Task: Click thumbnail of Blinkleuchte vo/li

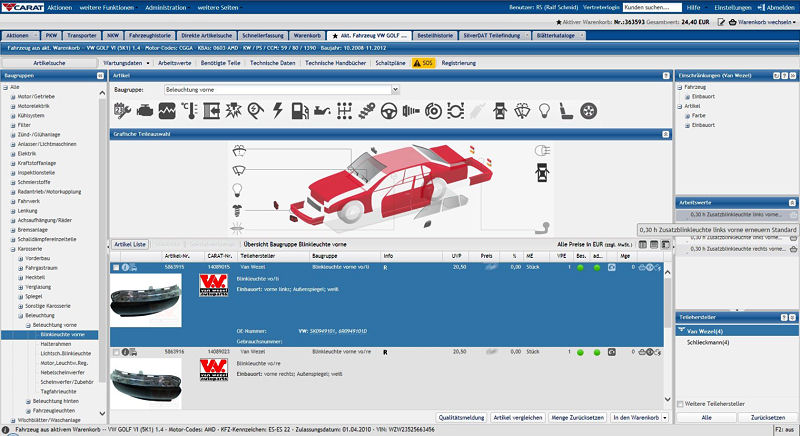Action: click(x=146, y=300)
